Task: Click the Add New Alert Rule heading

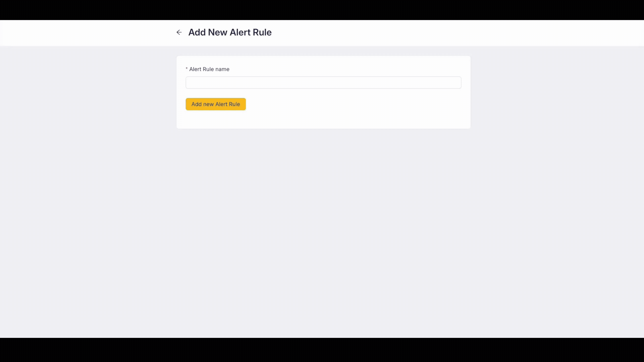Action: (x=230, y=32)
